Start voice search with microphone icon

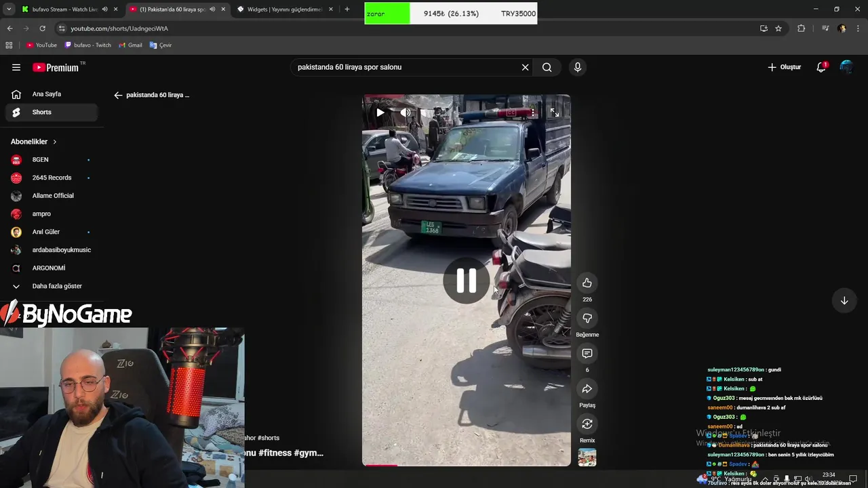coord(578,67)
